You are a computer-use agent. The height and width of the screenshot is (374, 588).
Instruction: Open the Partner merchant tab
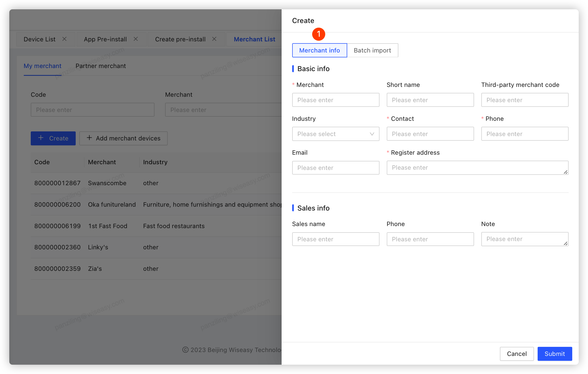tap(100, 66)
